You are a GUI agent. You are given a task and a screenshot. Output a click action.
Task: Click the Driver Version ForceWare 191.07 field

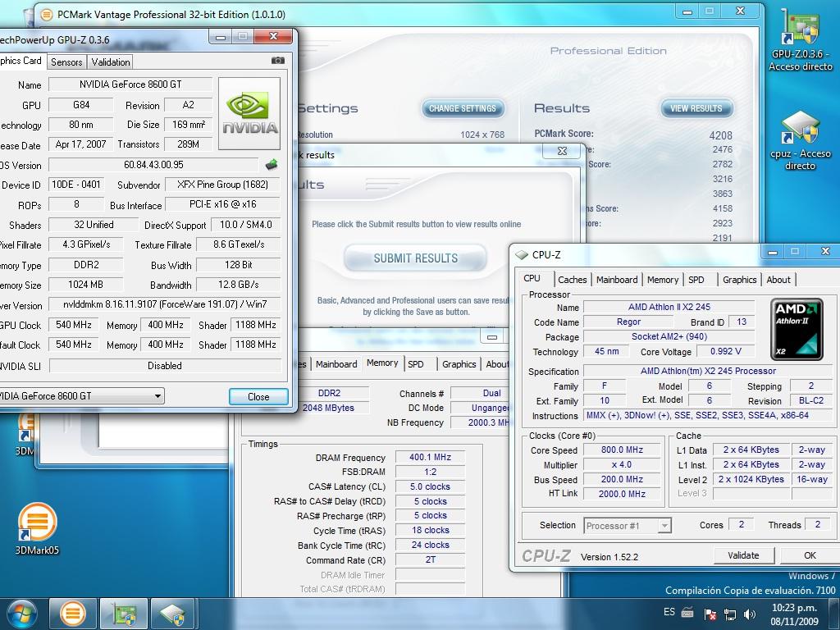coord(164,304)
